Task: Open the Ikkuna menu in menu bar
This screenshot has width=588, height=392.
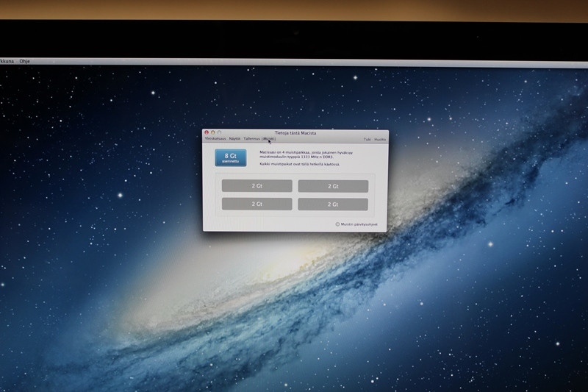Action: click(7, 61)
